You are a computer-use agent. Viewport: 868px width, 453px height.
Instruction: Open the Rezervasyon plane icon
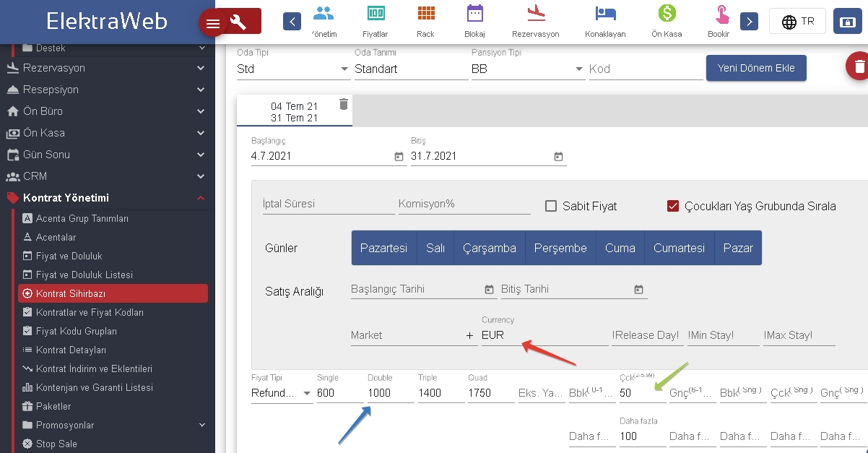[x=535, y=14]
